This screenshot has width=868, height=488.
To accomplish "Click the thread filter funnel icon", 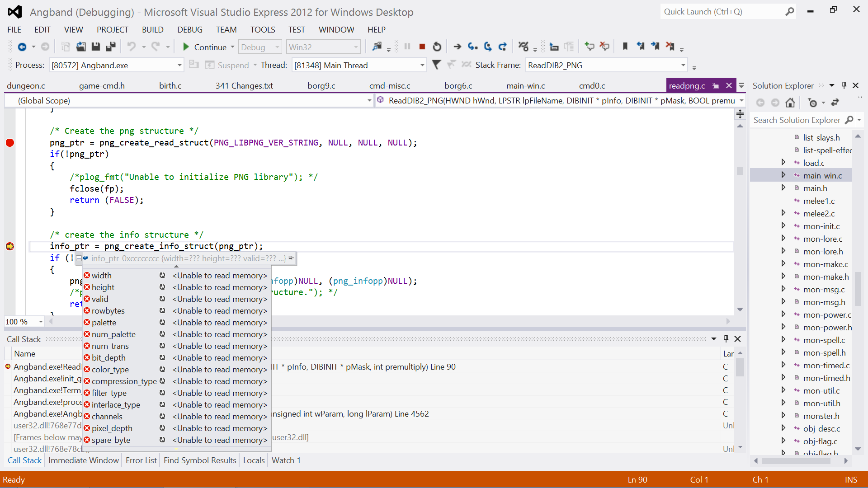I will pyautogui.click(x=436, y=65).
